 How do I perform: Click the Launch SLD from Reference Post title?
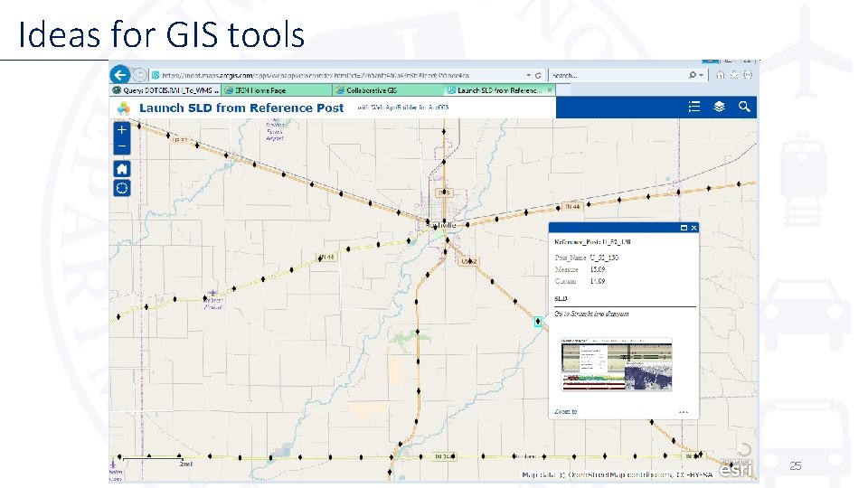click(x=241, y=108)
